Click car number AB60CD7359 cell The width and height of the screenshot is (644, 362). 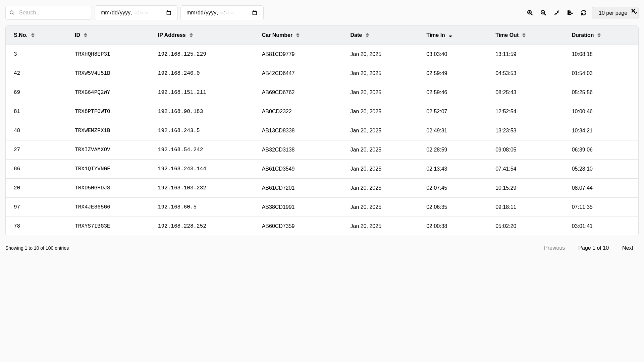[278, 226]
